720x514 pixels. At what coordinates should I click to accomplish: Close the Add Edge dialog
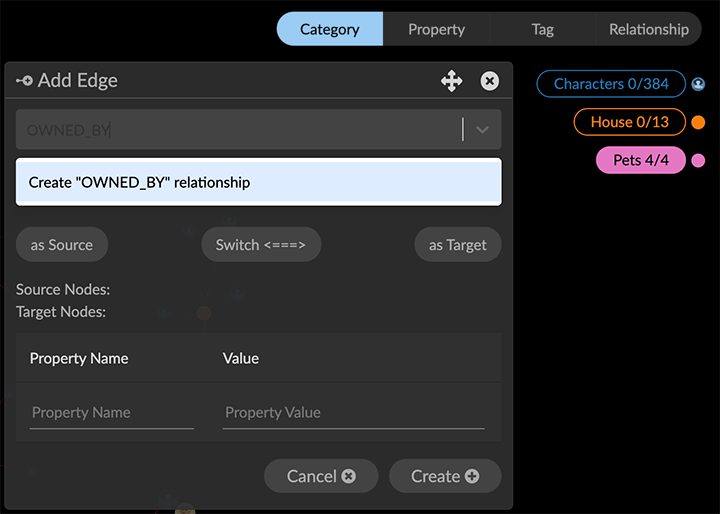(x=489, y=81)
